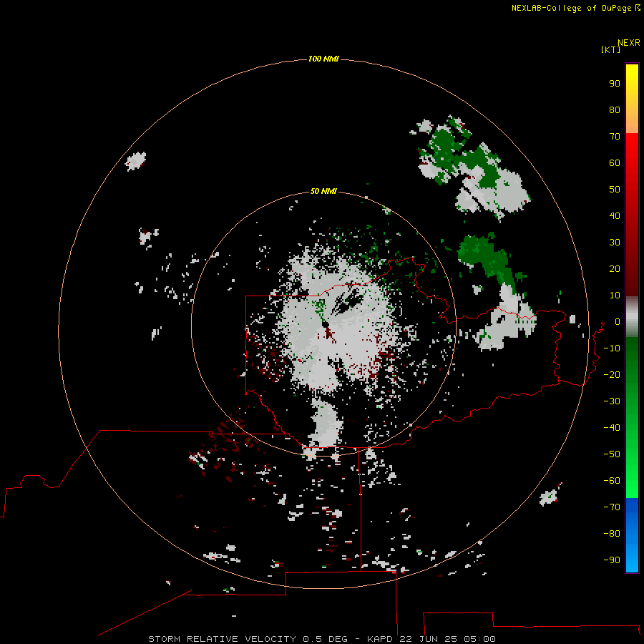Click the -70 value on the velocity scale
This screenshot has height=644, width=644.
pyautogui.click(x=612, y=507)
